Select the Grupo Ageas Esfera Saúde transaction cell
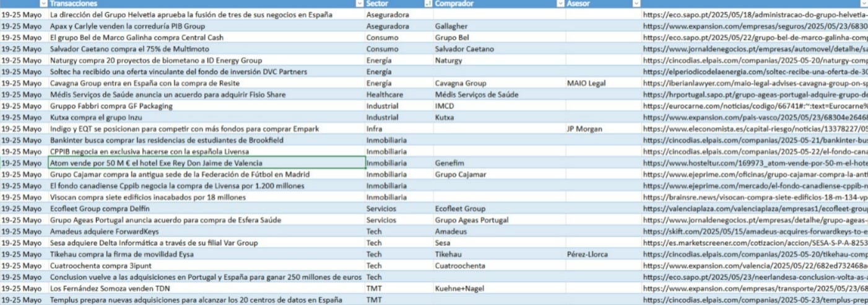The image size is (868, 305). [x=207, y=219]
